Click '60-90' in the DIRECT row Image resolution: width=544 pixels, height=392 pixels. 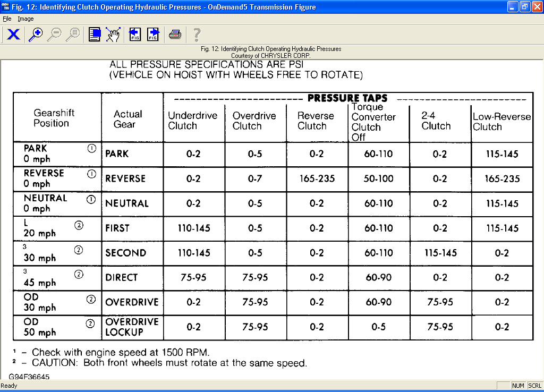pyautogui.click(x=378, y=277)
